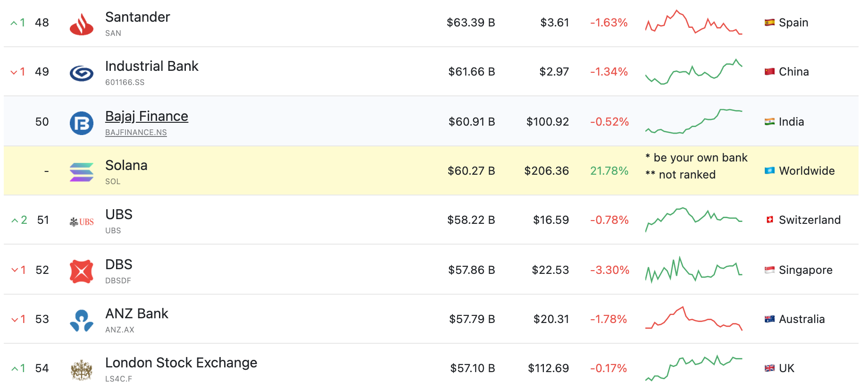The height and width of the screenshot is (391, 868).
Task: Click the Spain flag icon
Action: (x=769, y=22)
